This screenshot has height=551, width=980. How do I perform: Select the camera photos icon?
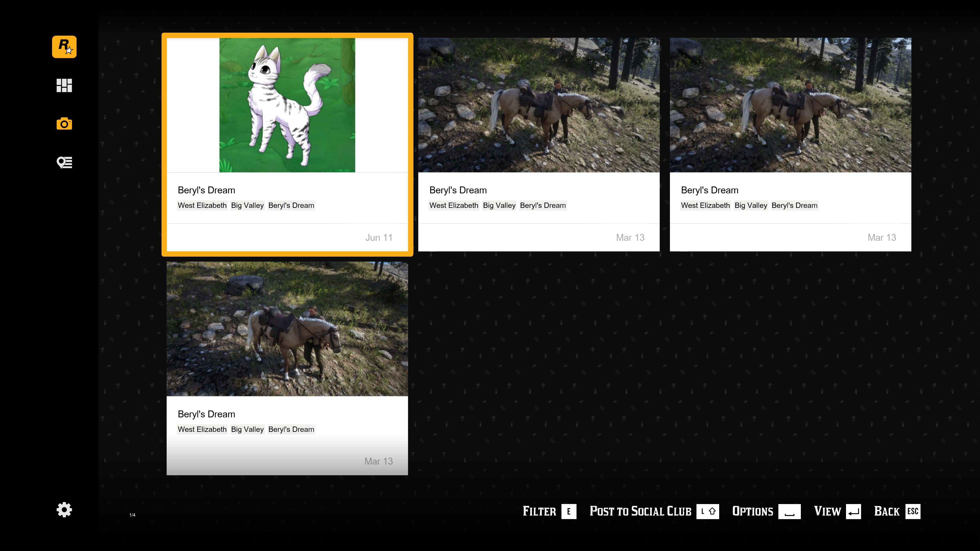(x=64, y=124)
